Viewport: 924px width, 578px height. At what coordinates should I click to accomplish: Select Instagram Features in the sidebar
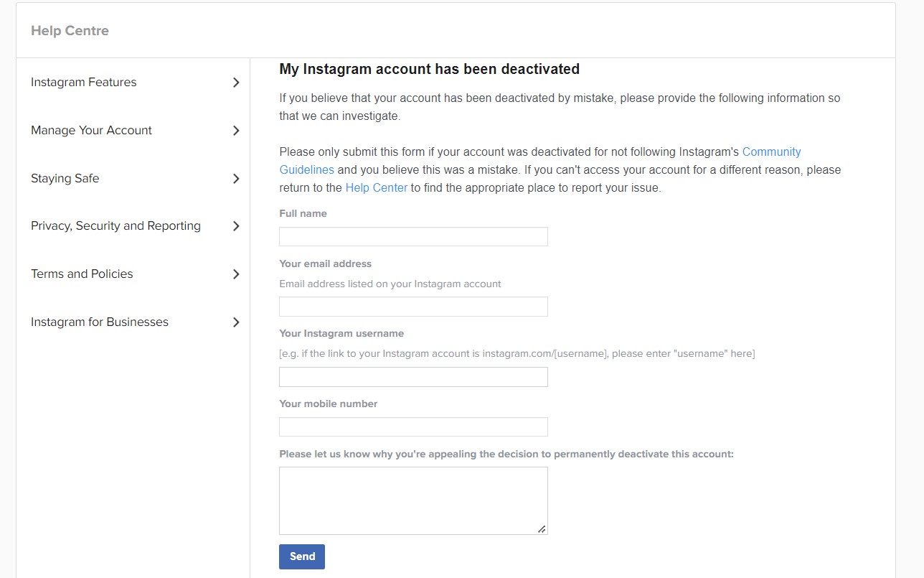point(83,82)
